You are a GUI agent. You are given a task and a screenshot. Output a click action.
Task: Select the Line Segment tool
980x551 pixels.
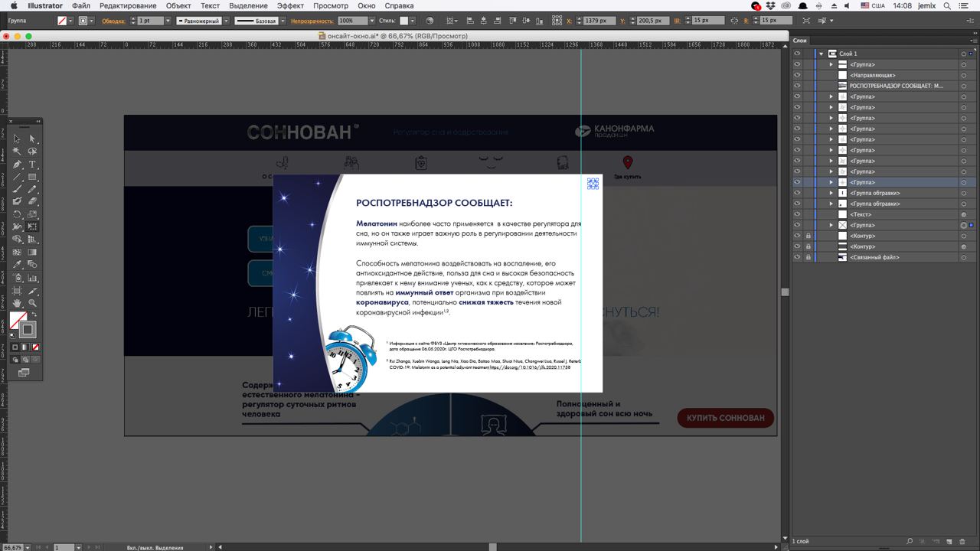click(16, 176)
